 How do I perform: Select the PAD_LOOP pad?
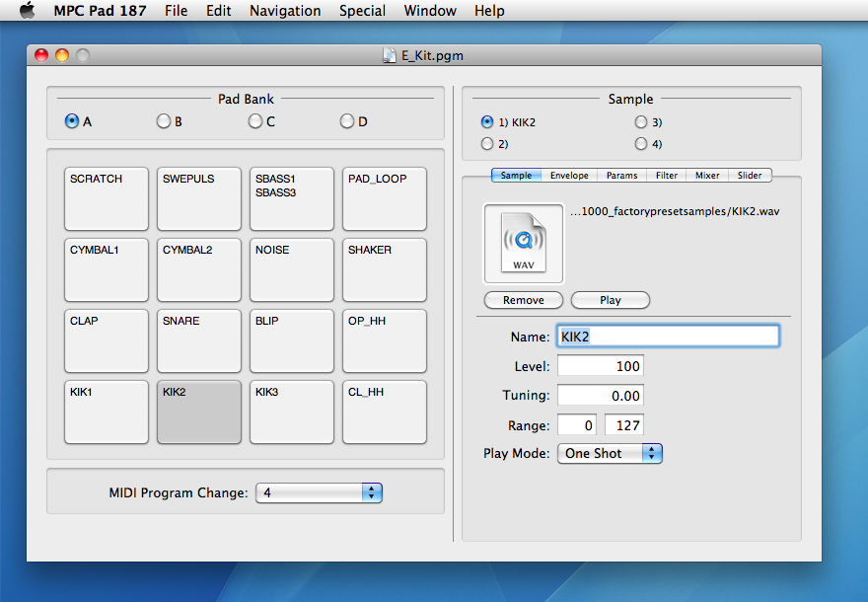point(385,198)
